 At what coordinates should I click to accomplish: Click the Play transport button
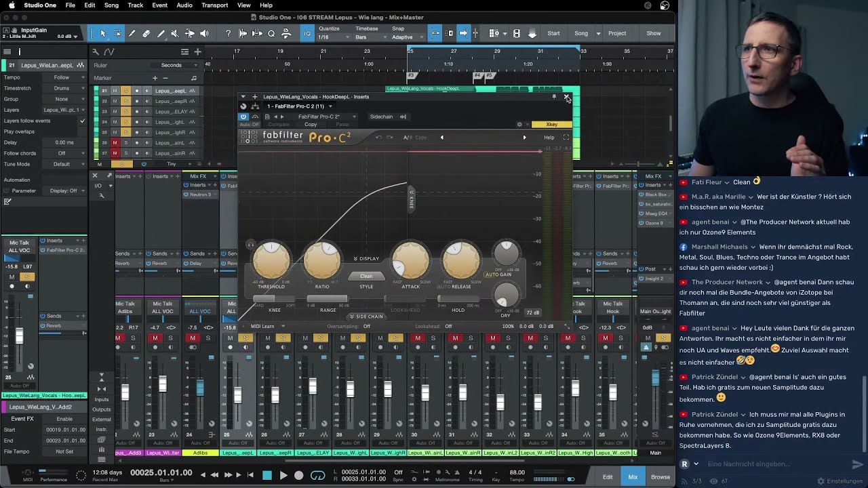283,476
